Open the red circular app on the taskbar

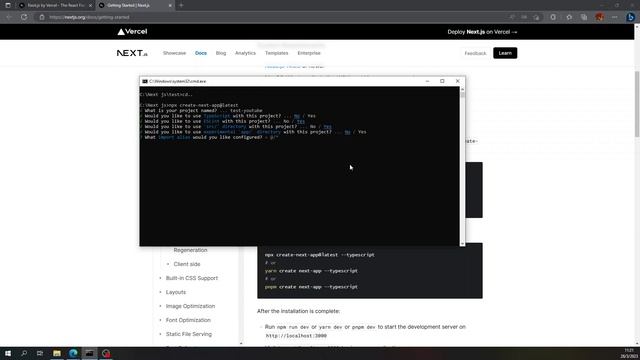(x=106, y=353)
